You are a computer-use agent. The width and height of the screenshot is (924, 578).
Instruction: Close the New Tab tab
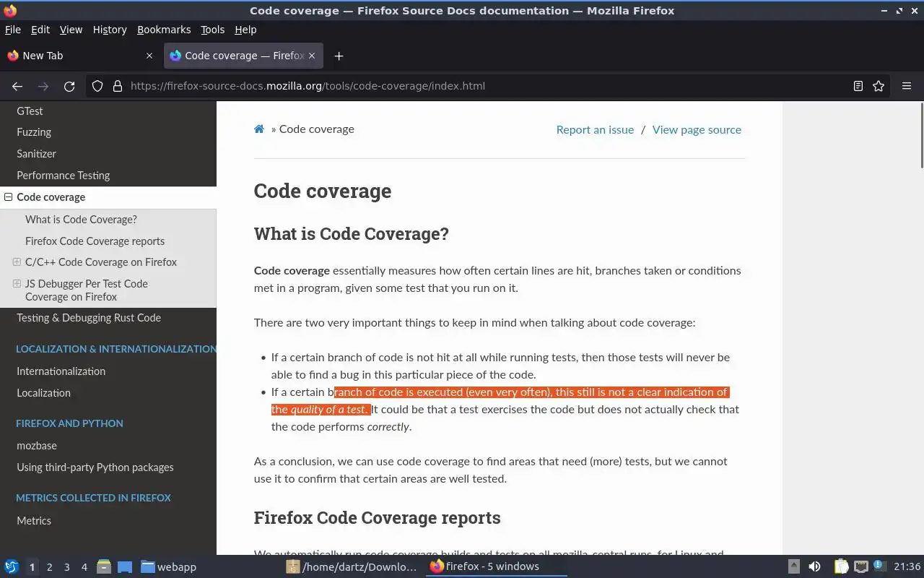(x=149, y=56)
